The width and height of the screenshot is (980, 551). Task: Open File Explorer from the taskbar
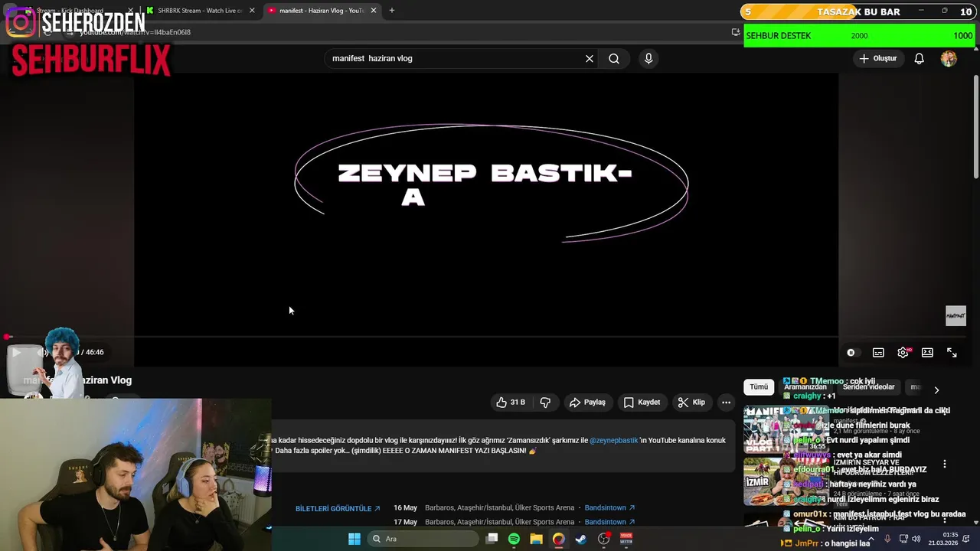[x=536, y=539]
